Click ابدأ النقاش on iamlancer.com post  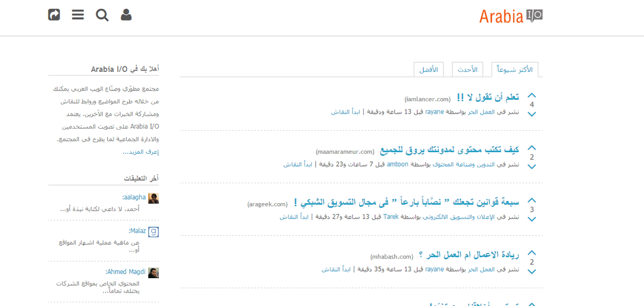(x=346, y=112)
